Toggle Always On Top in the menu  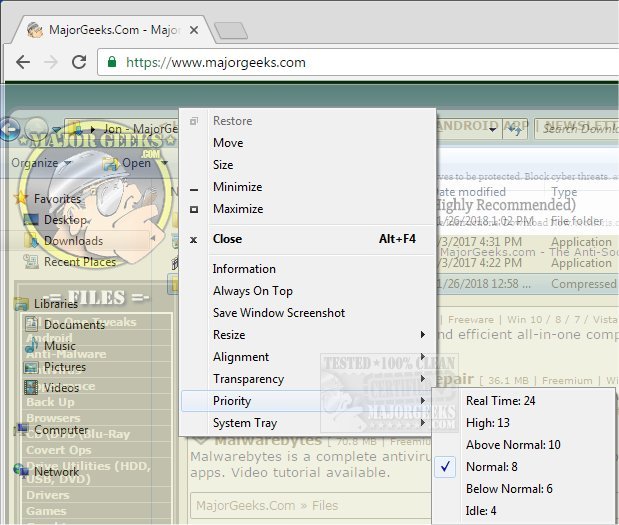pos(308,291)
